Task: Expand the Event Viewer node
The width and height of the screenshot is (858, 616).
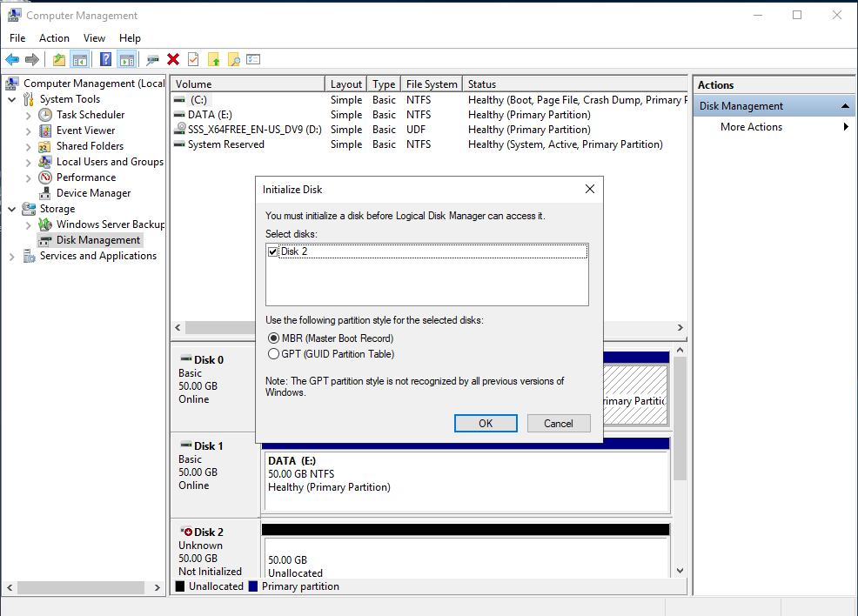Action: (x=29, y=131)
